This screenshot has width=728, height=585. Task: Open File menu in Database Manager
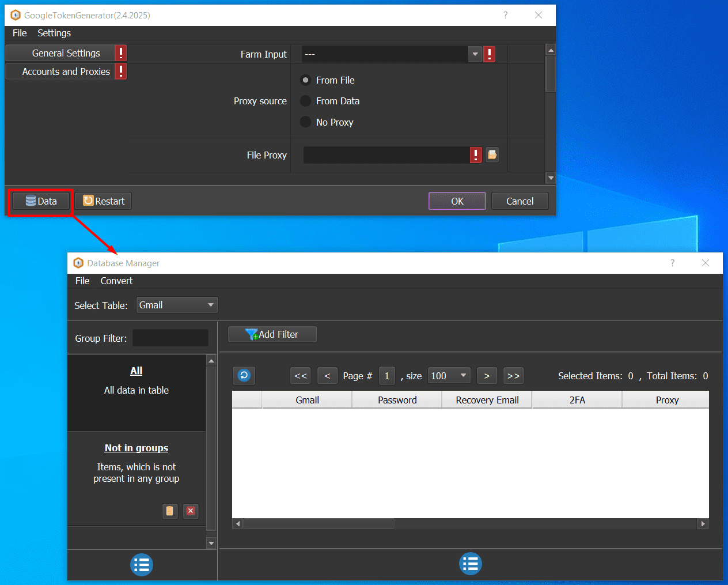point(82,281)
